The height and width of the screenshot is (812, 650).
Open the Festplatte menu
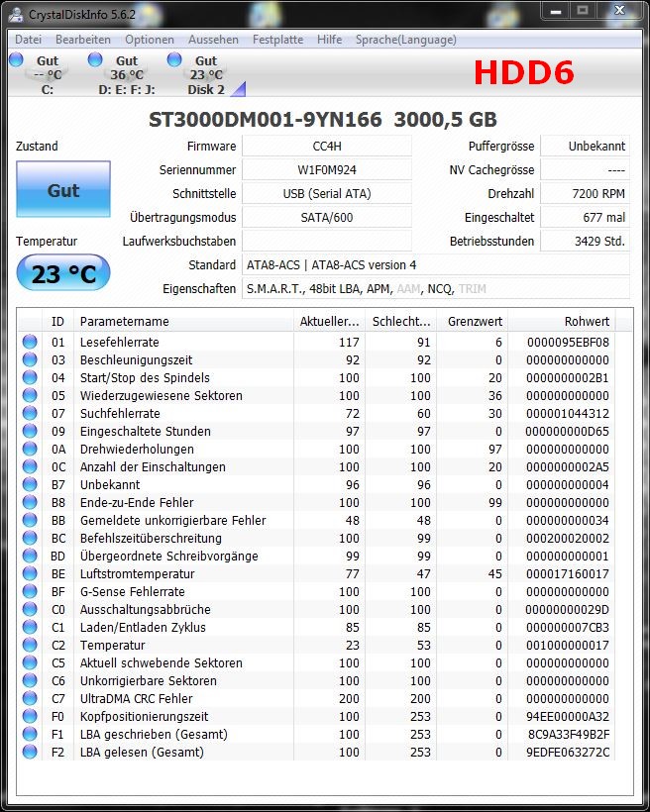coord(277,40)
